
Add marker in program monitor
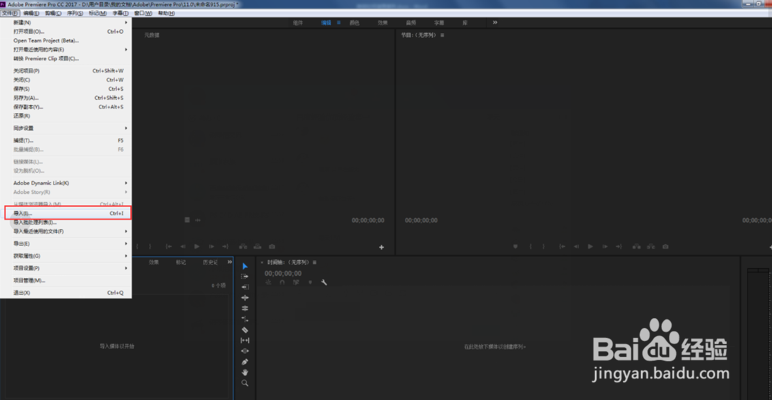(x=515, y=246)
